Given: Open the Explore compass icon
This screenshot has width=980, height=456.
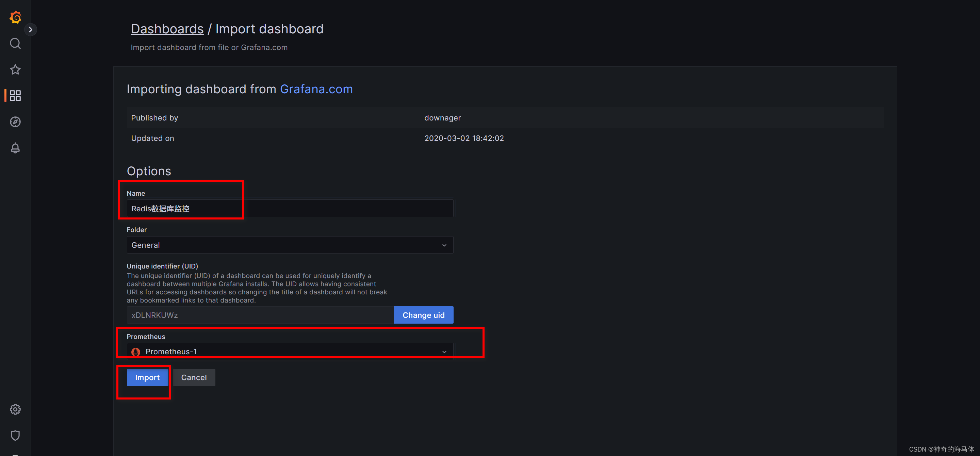Looking at the screenshot, I should [15, 122].
